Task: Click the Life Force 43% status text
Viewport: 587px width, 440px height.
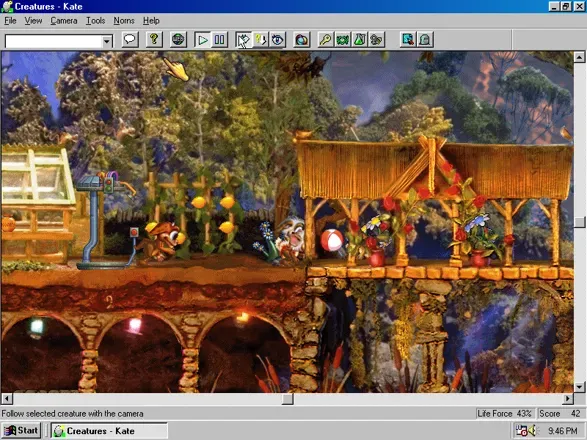Action: coord(504,414)
